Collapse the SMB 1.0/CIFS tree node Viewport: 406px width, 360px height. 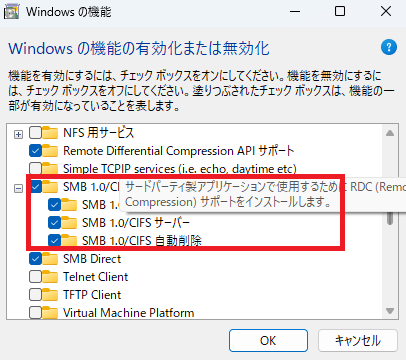[x=18, y=188]
